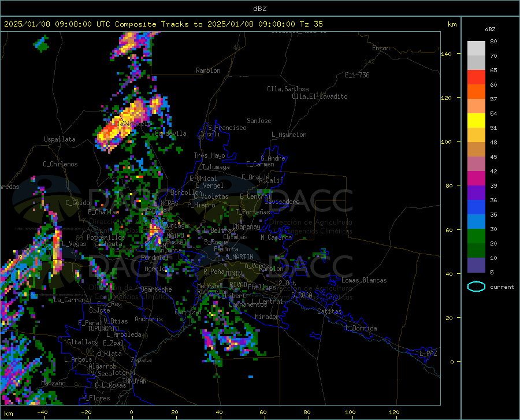Click the 'JUNIN' city label
Screen dimensions: 520x420
(233, 273)
